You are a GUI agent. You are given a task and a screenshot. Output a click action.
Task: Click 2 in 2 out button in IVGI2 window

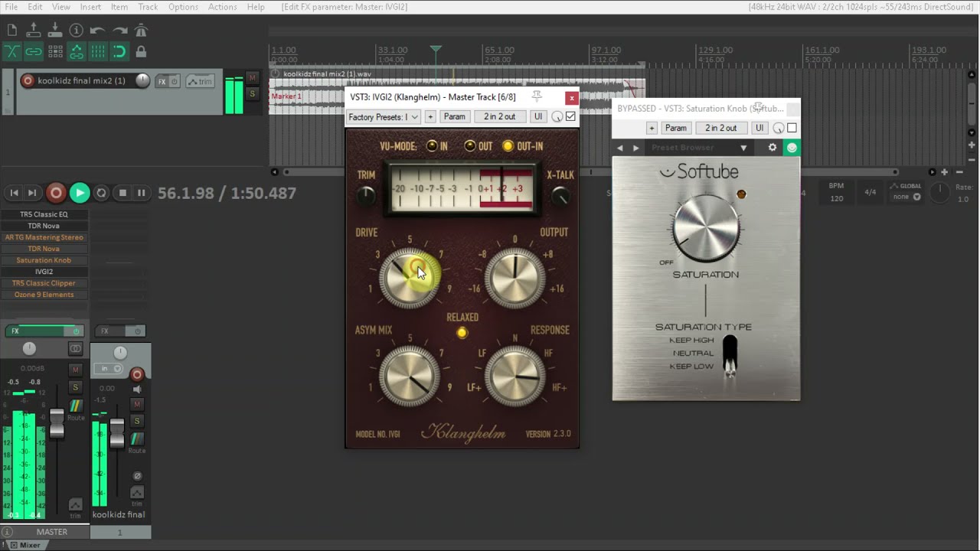coord(499,117)
